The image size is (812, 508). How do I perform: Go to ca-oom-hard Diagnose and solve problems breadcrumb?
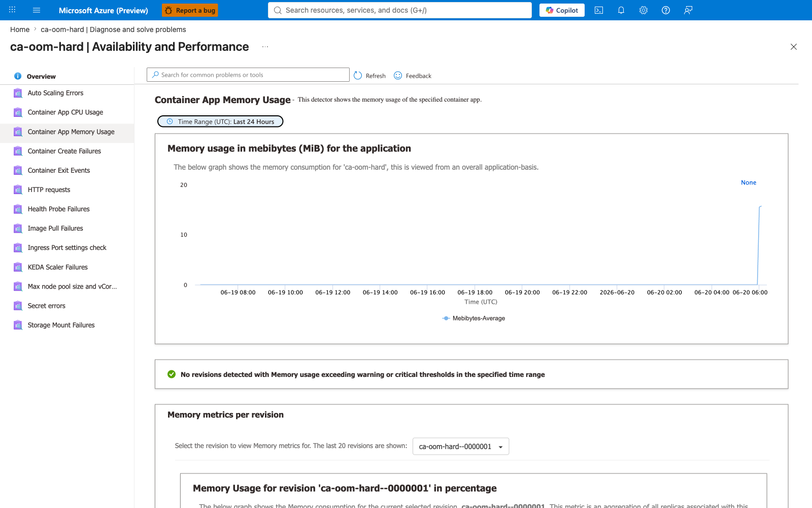(x=113, y=29)
